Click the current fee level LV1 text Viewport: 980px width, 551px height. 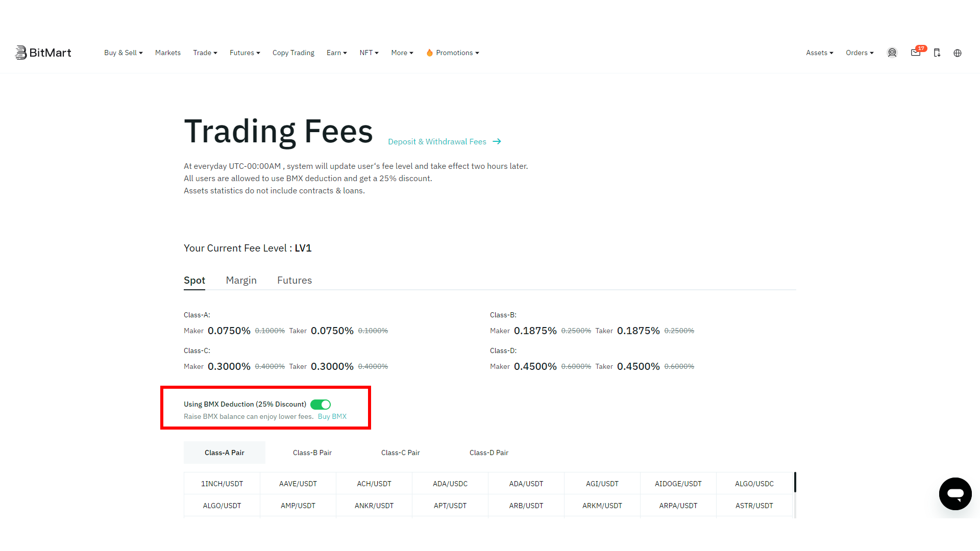tap(303, 248)
